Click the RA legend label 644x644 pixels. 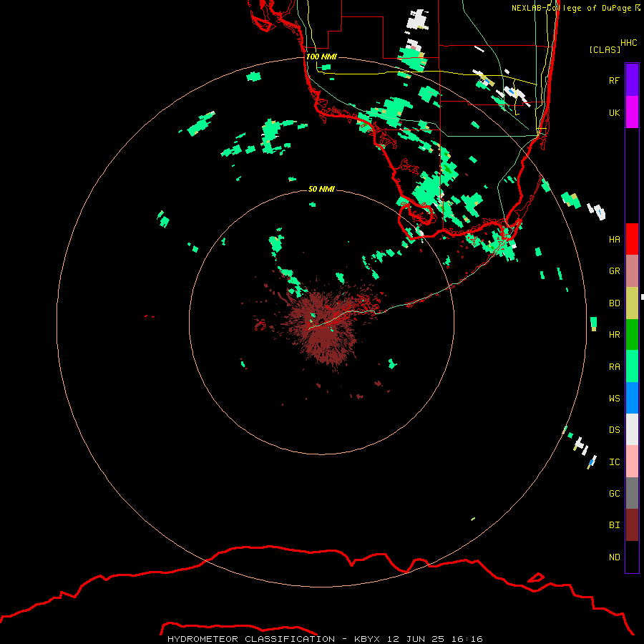pyautogui.click(x=615, y=367)
